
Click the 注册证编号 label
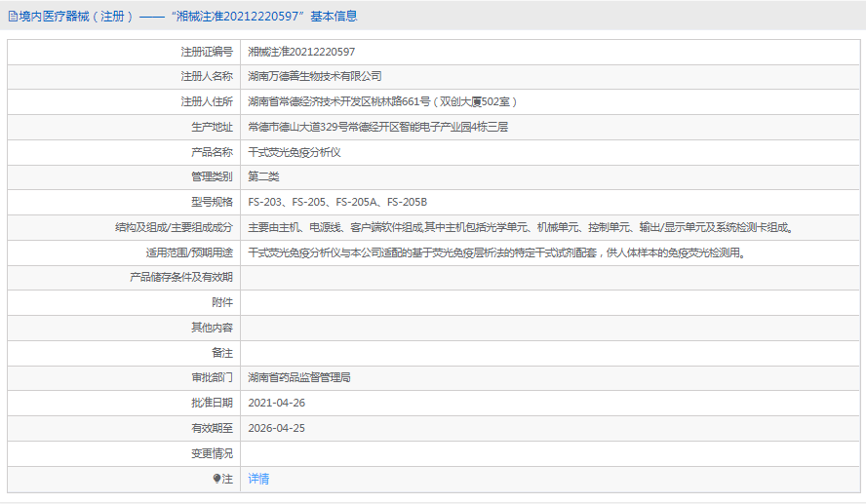pos(207,52)
